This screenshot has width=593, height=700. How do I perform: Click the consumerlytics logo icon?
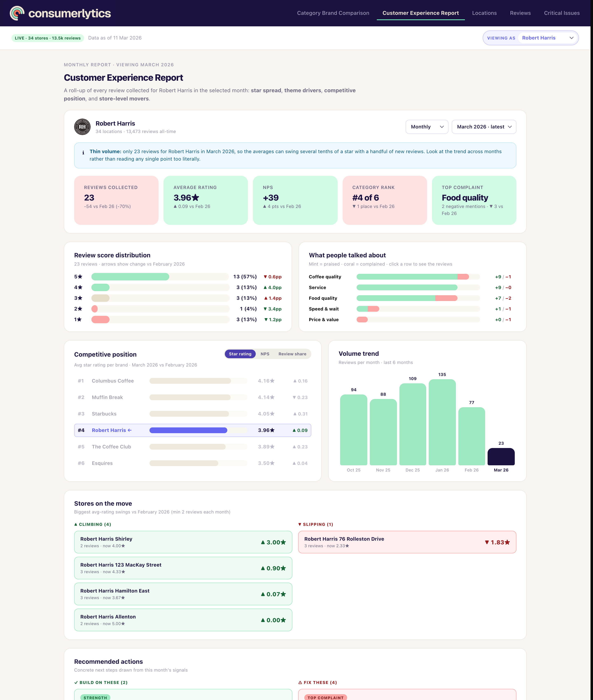[x=17, y=13]
